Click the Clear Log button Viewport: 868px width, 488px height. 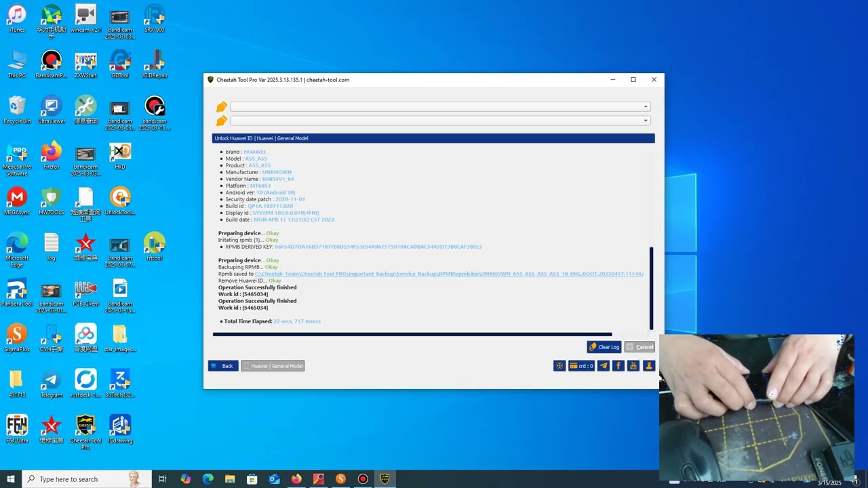[x=604, y=347]
